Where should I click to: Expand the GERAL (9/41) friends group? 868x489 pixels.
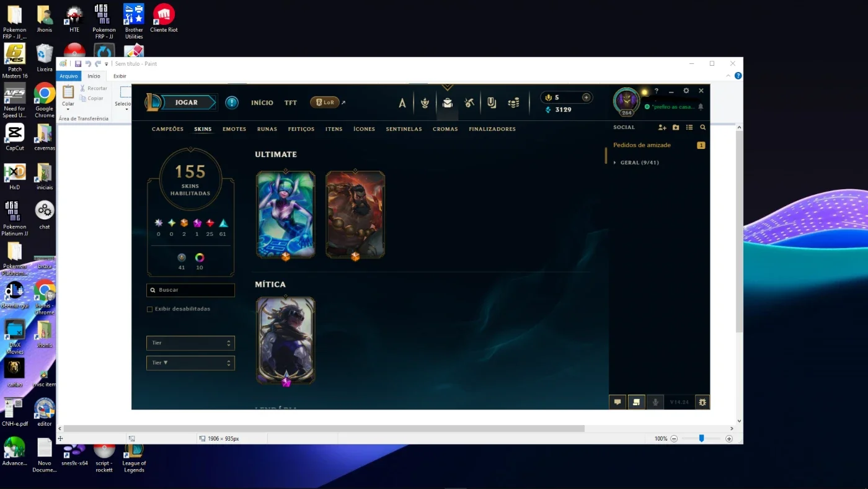coord(636,163)
